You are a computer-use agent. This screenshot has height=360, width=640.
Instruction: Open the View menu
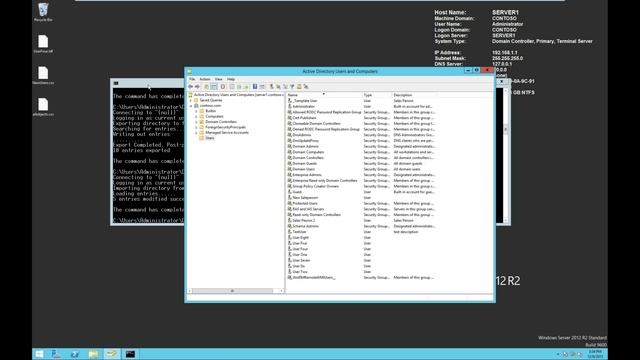point(219,79)
